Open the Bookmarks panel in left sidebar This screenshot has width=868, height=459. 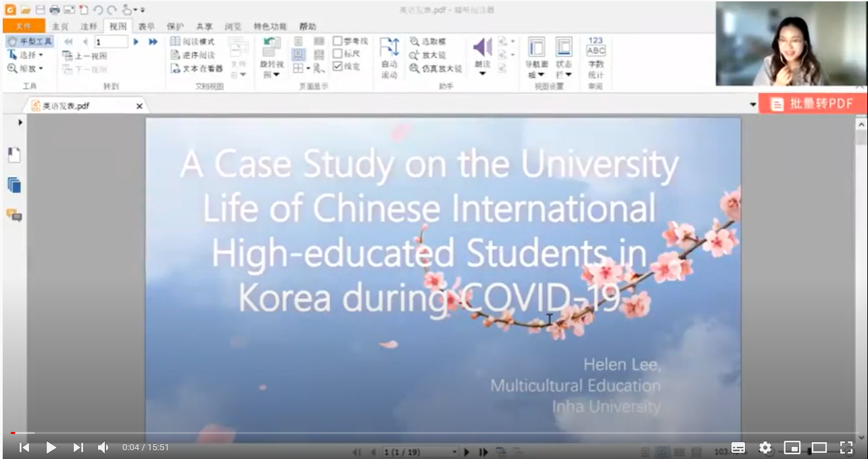click(x=14, y=155)
